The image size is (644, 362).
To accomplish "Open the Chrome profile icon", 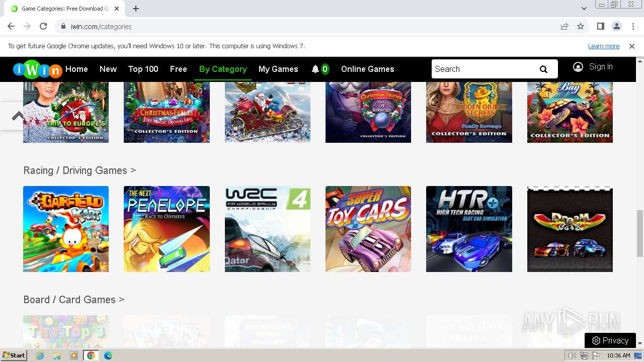I will point(616,27).
